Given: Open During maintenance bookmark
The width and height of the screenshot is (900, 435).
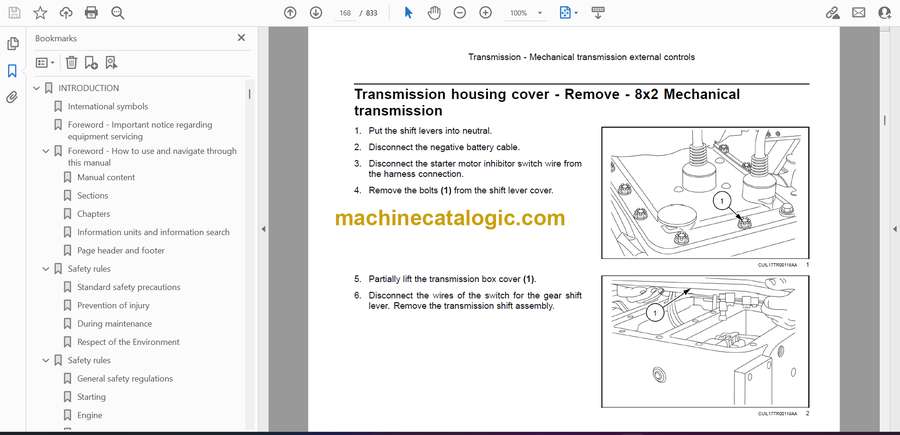Looking at the screenshot, I should pyautogui.click(x=114, y=324).
